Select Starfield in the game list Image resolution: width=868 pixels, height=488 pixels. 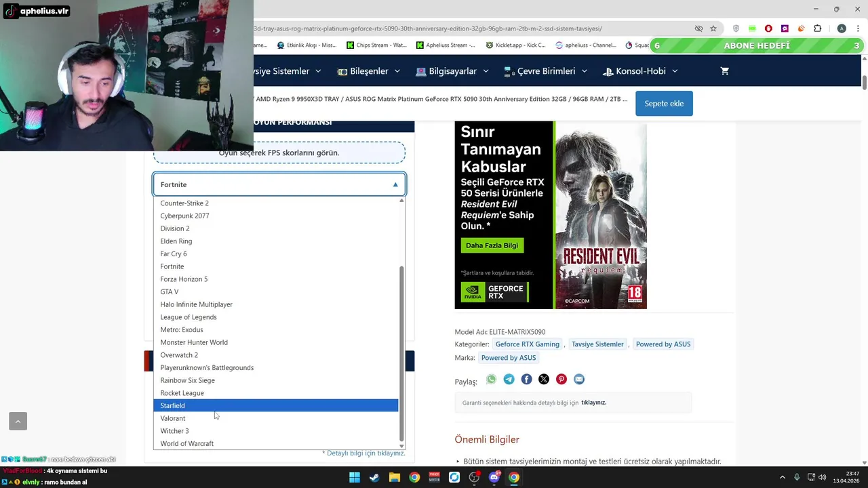click(x=276, y=405)
